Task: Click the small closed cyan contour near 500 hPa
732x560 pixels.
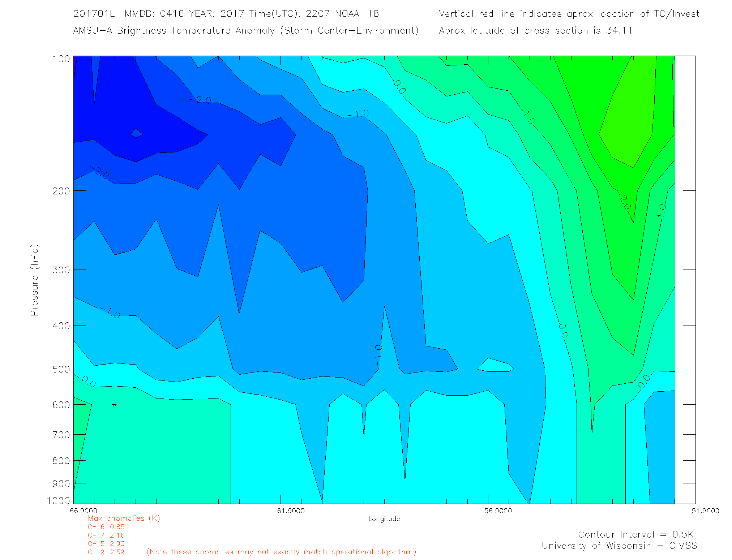Action: tap(495, 366)
